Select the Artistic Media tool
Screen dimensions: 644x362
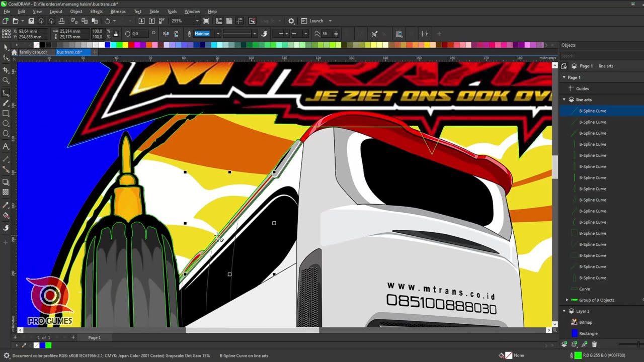6,103
